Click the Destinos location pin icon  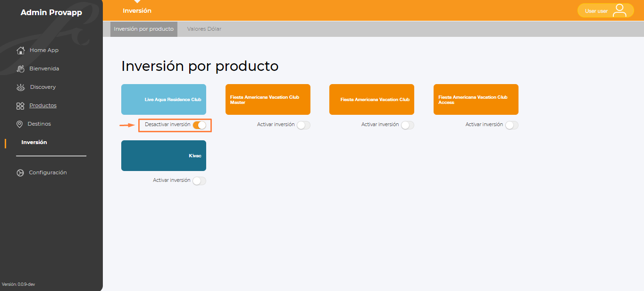(19, 124)
